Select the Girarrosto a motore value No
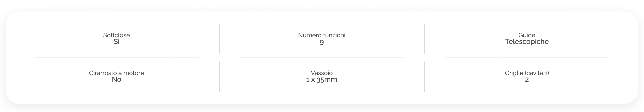Image resolution: width=644 pixels, height=112 pixels. (116, 79)
